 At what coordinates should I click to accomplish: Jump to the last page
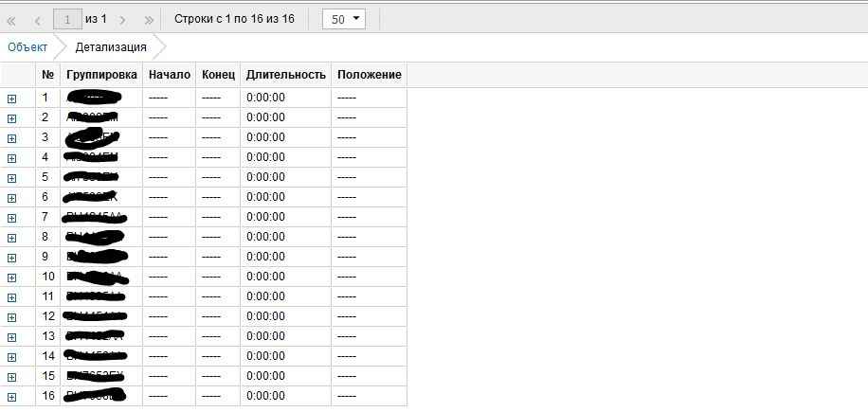click(149, 19)
